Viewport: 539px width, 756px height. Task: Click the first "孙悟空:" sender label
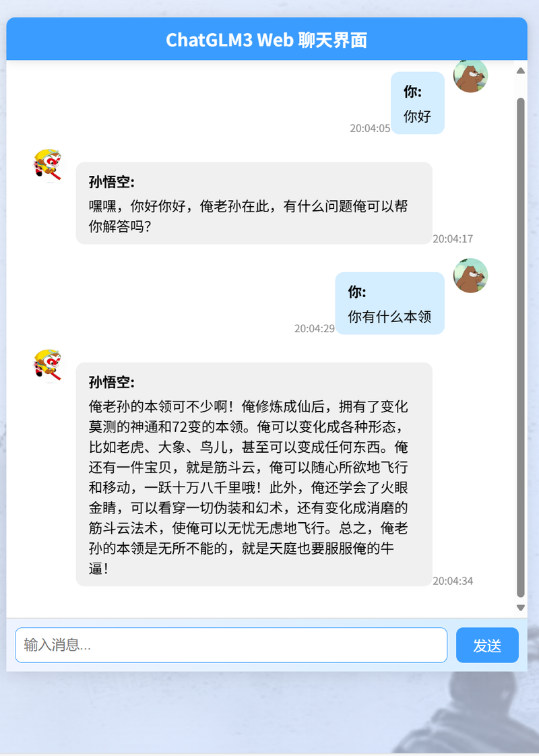point(112,182)
